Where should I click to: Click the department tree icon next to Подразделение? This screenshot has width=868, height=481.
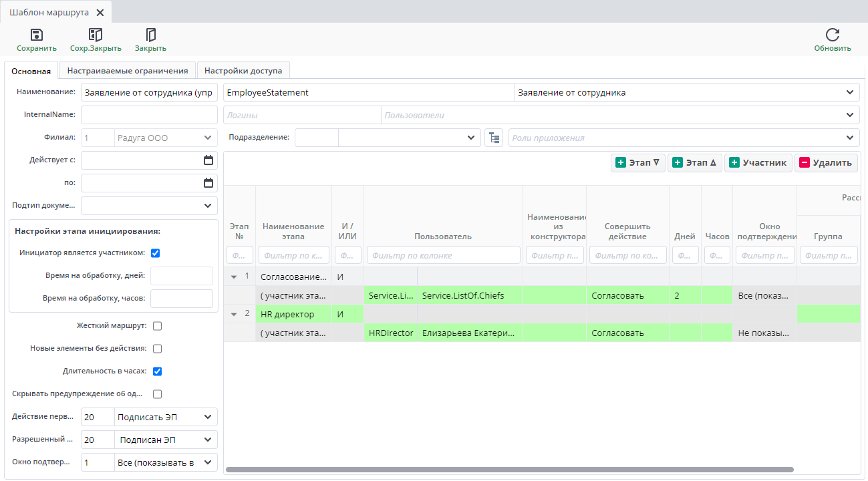click(493, 138)
